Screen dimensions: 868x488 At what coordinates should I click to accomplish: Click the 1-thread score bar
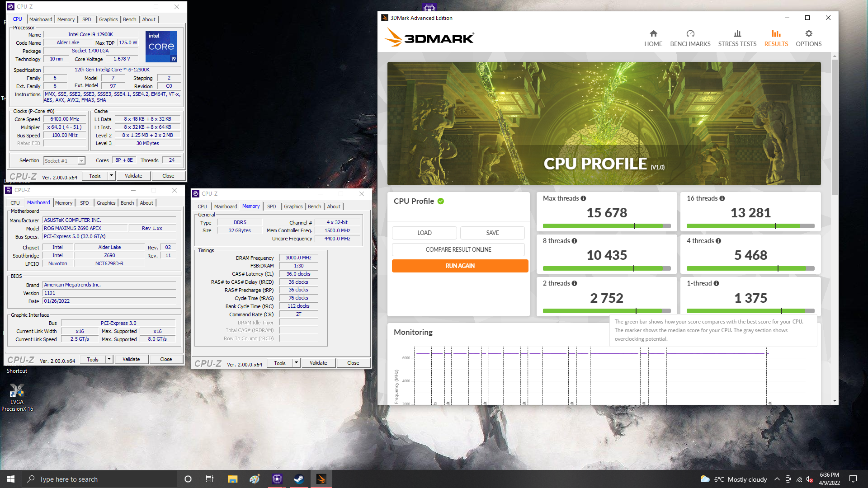pyautogui.click(x=750, y=311)
